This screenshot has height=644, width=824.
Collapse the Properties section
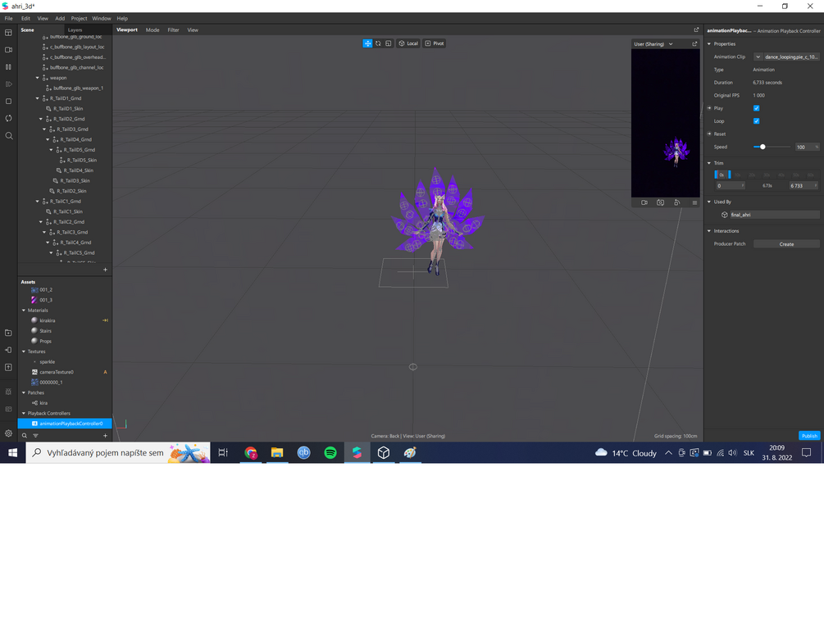[709, 44]
